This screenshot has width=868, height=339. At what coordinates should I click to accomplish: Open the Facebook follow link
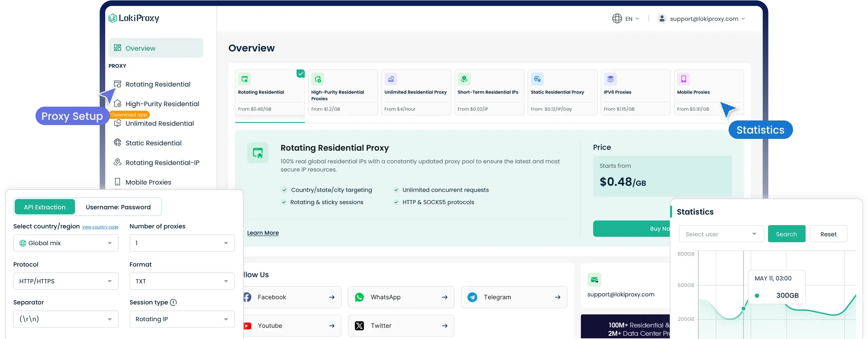click(292, 297)
